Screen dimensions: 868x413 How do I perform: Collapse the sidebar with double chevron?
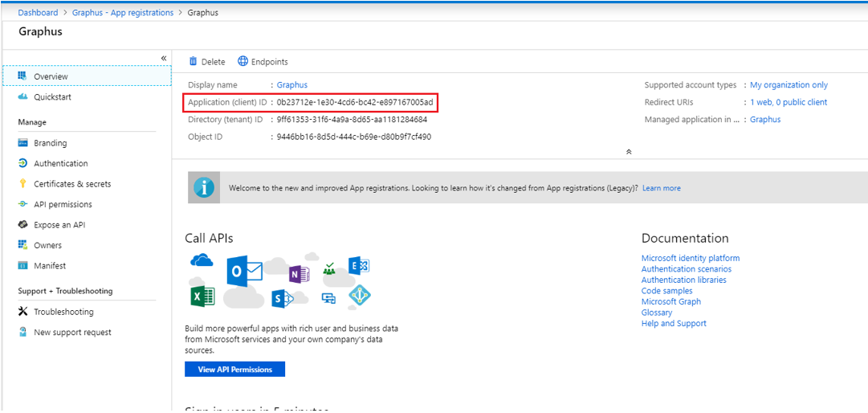164,58
